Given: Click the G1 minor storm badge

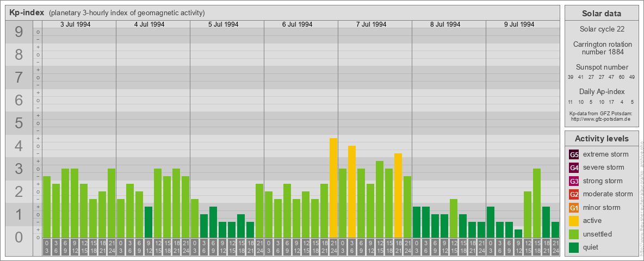Looking at the screenshot, I should 574,208.
